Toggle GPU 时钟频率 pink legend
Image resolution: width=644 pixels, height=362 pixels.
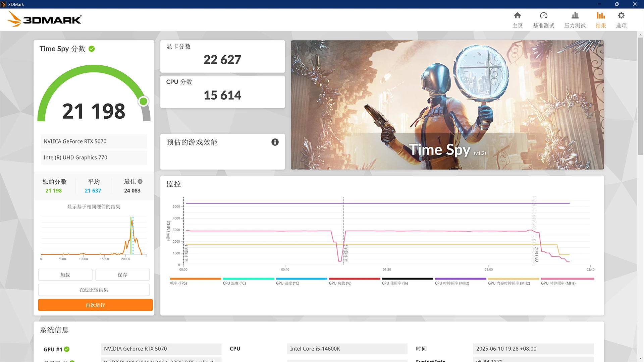coord(567,281)
